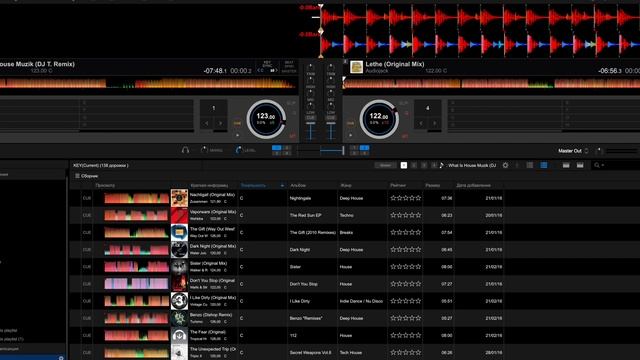Sort by Рейтинг column header
The image size is (640, 360).
point(398,185)
